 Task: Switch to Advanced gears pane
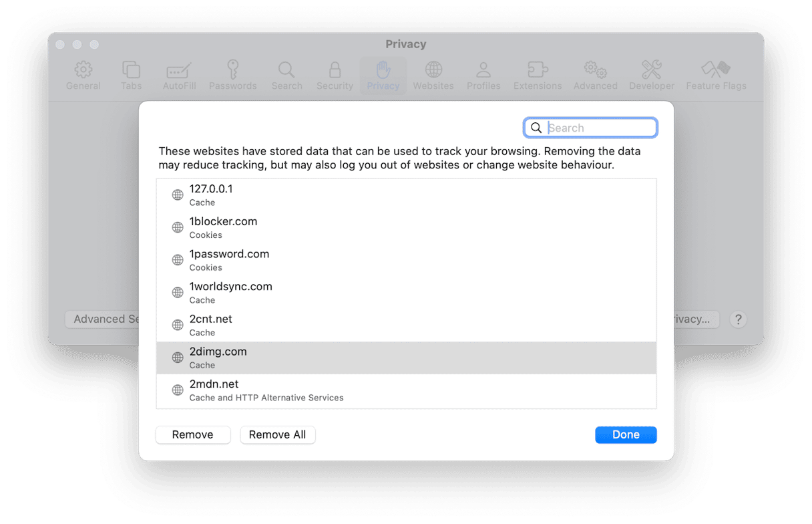pos(595,76)
